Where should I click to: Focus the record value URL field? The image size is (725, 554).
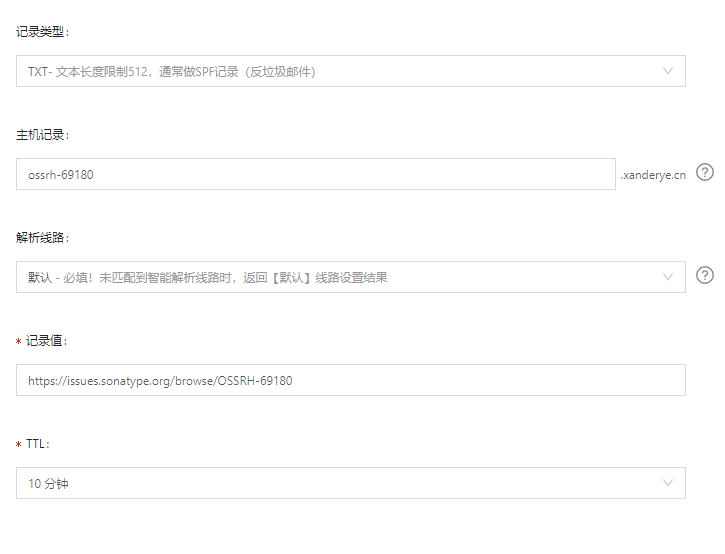point(351,380)
